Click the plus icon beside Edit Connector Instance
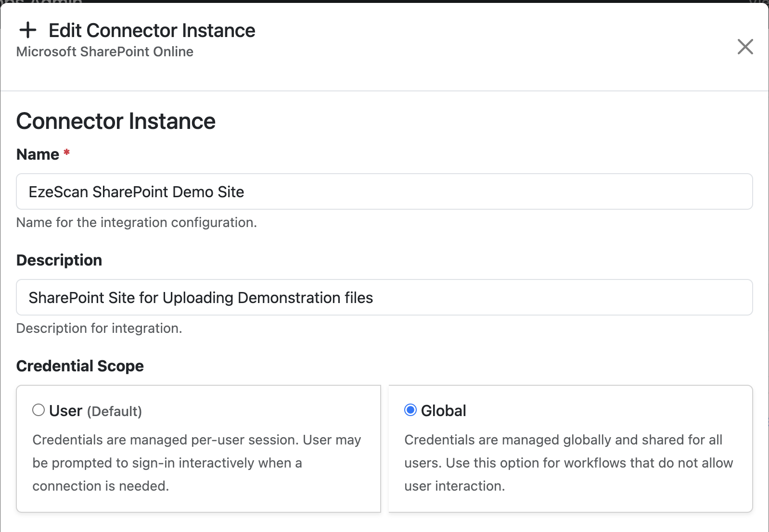Viewport: 769px width, 532px height. click(28, 30)
